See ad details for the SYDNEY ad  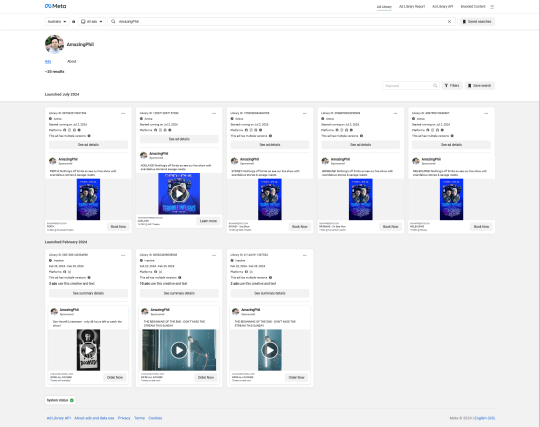(x=270, y=145)
